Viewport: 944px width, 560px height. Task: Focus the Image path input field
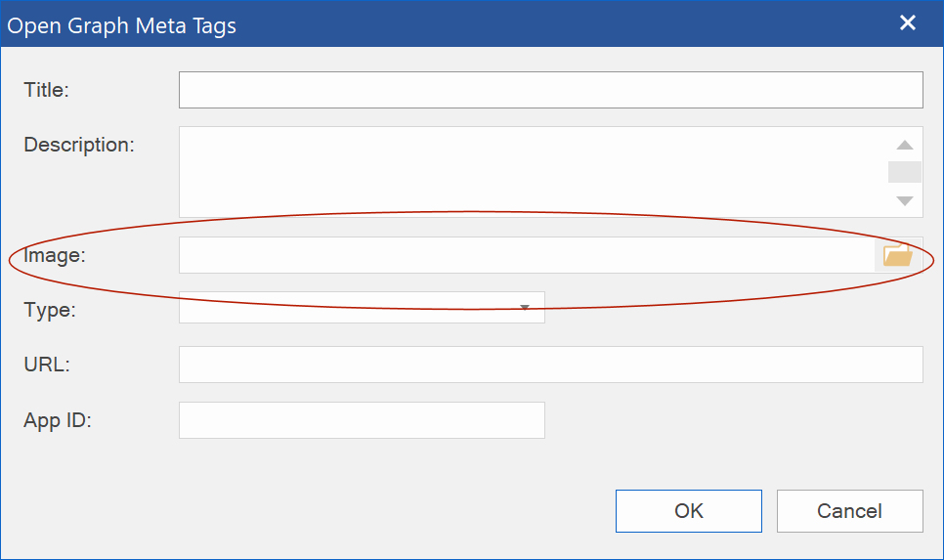[527, 255]
